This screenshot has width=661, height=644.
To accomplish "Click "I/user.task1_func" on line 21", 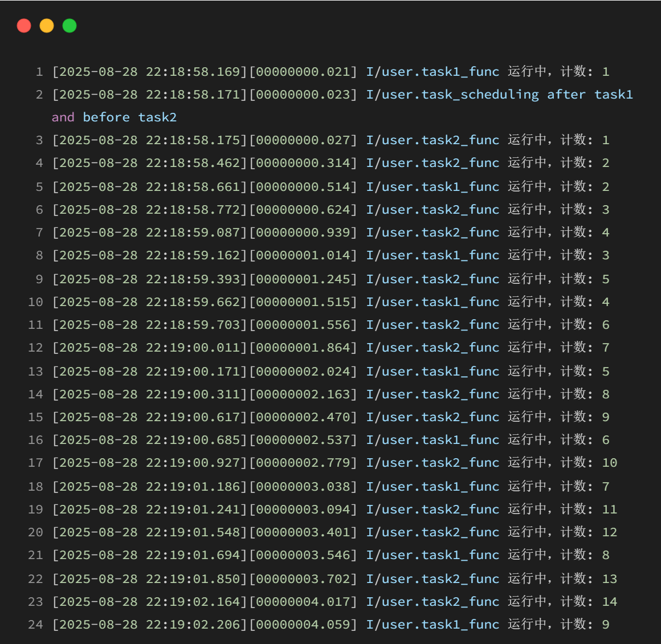I will pos(432,555).
